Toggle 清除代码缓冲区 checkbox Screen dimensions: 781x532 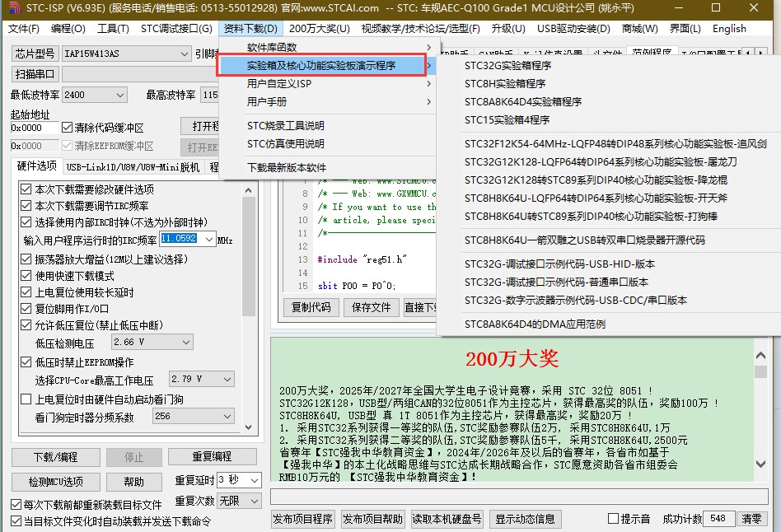[x=68, y=128]
